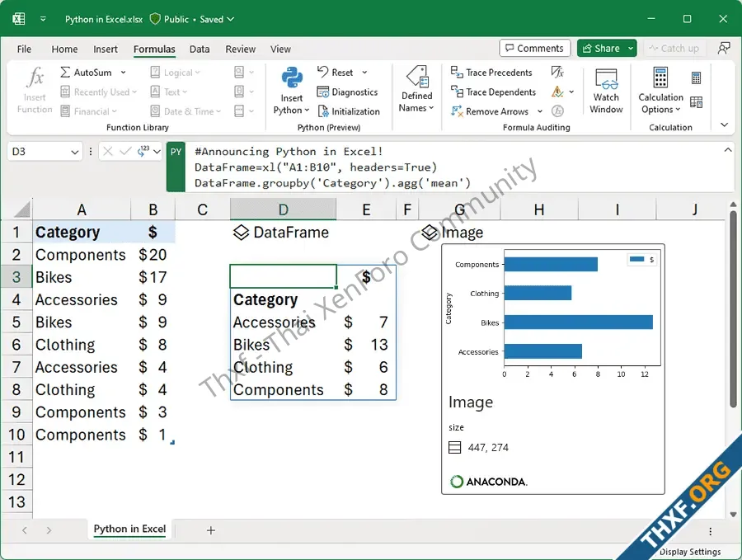
Task: Click the vertical scrollbar thumb
Action: (733, 310)
